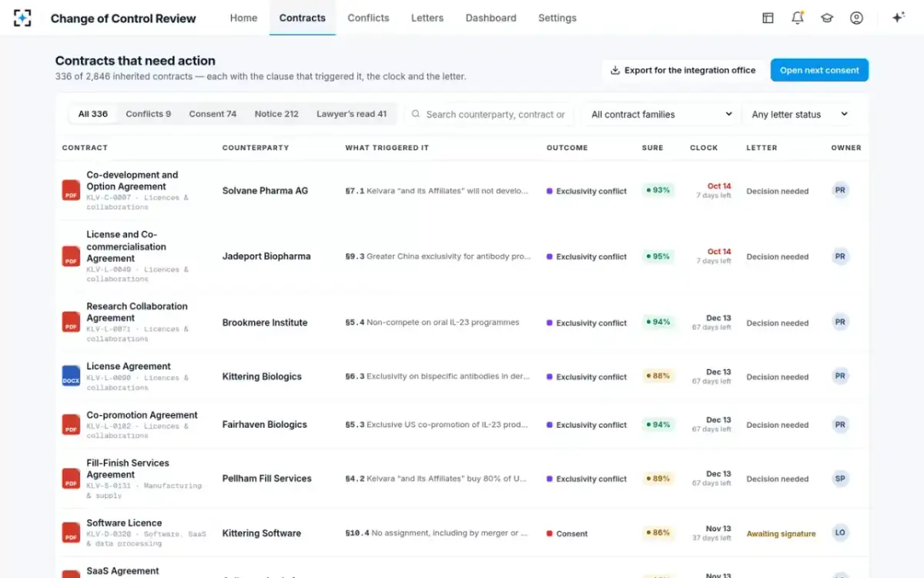Screen dimensions: 924x578
Task: Click the PDF icon for Software Licence
Action: click(x=71, y=533)
